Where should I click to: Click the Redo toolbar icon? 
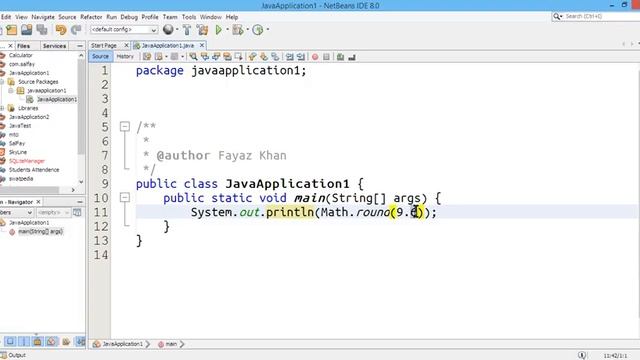click(x=76, y=30)
